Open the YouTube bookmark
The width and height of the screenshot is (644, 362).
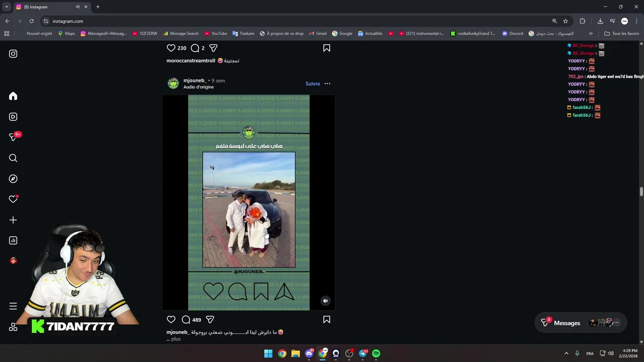tap(215, 34)
